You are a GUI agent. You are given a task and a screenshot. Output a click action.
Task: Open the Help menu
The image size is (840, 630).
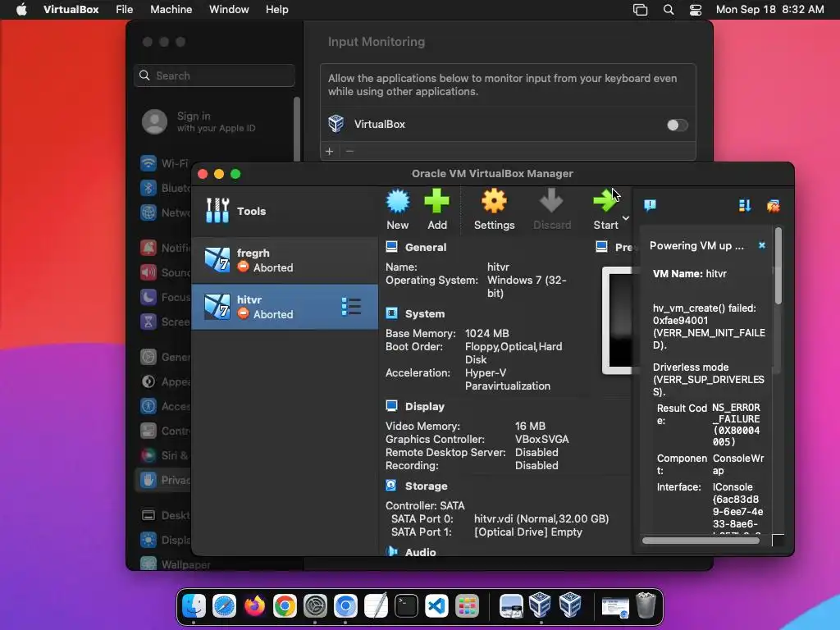pos(277,10)
